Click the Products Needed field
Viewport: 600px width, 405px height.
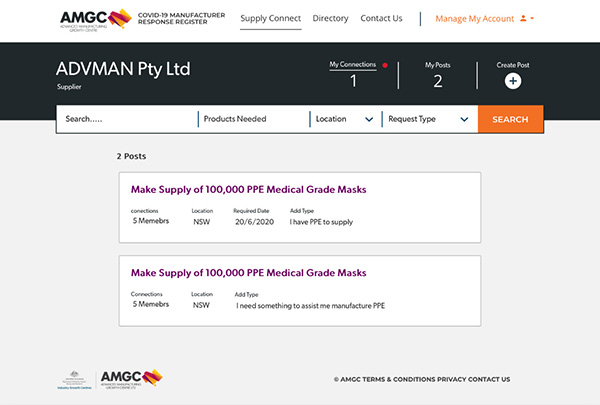point(254,119)
